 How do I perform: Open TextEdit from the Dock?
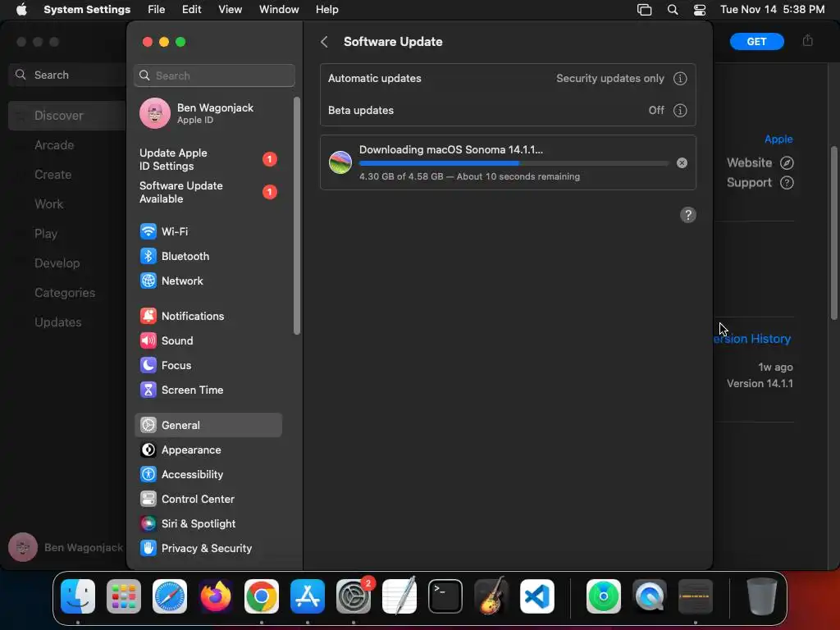point(399,597)
